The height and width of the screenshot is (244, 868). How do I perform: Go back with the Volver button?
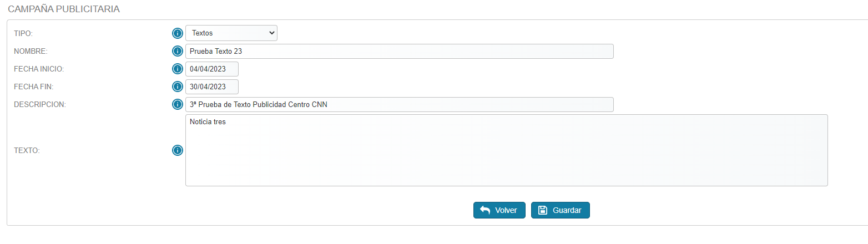pyautogui.click(x=499, y=210)
